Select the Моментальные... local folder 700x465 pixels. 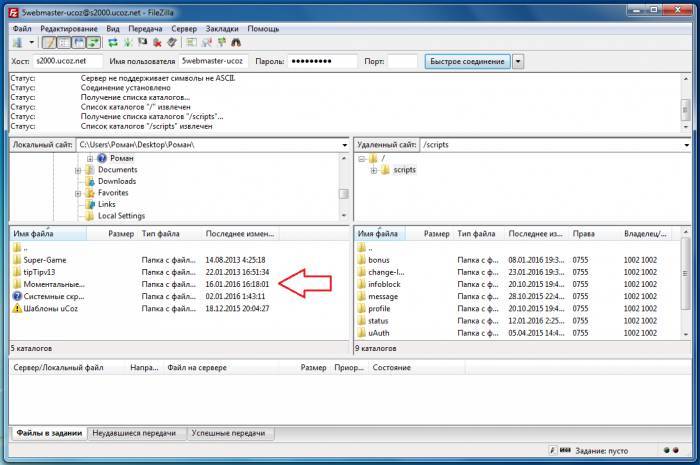(x=54, y=284)
